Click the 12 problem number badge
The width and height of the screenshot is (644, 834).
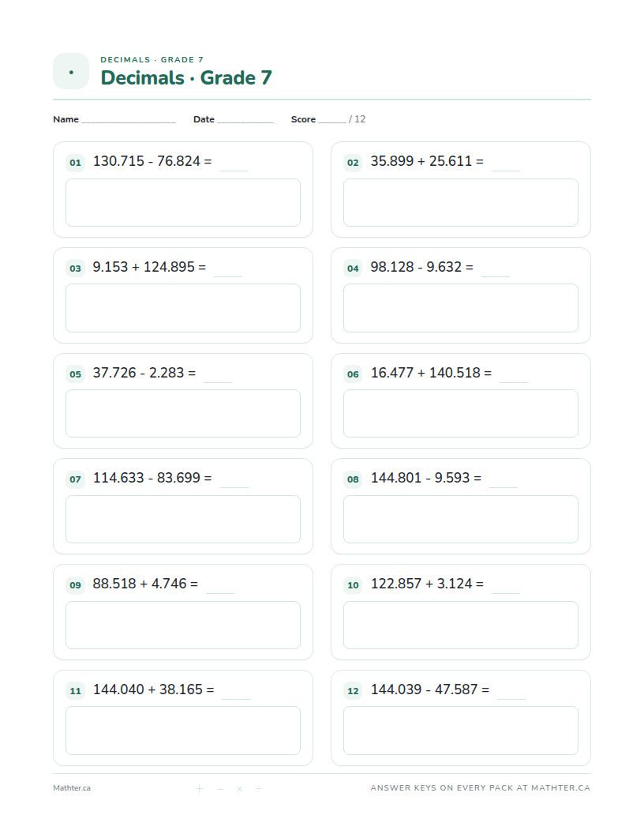pos(353,690)
